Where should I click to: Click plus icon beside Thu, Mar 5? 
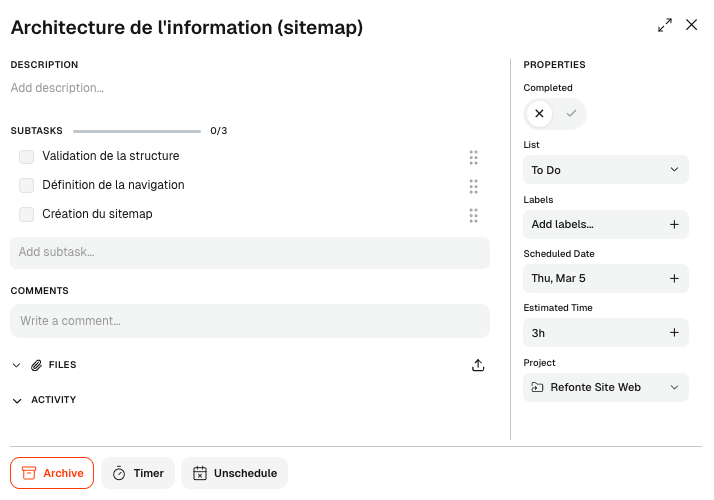[x=674, y=279]
